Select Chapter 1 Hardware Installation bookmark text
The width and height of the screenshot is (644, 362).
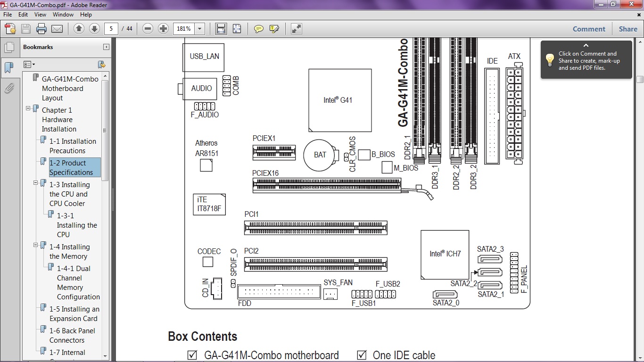[59, 120]
